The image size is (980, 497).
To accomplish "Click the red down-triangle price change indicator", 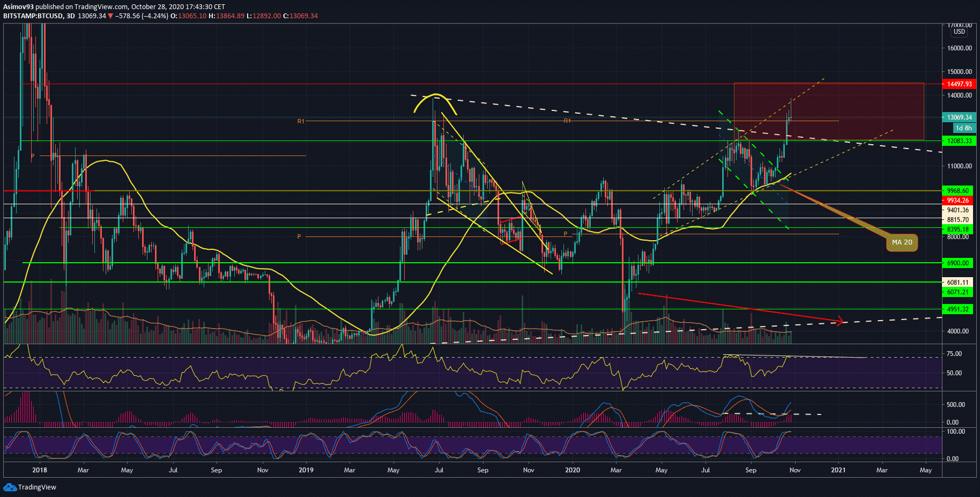I will coord(110,16).
